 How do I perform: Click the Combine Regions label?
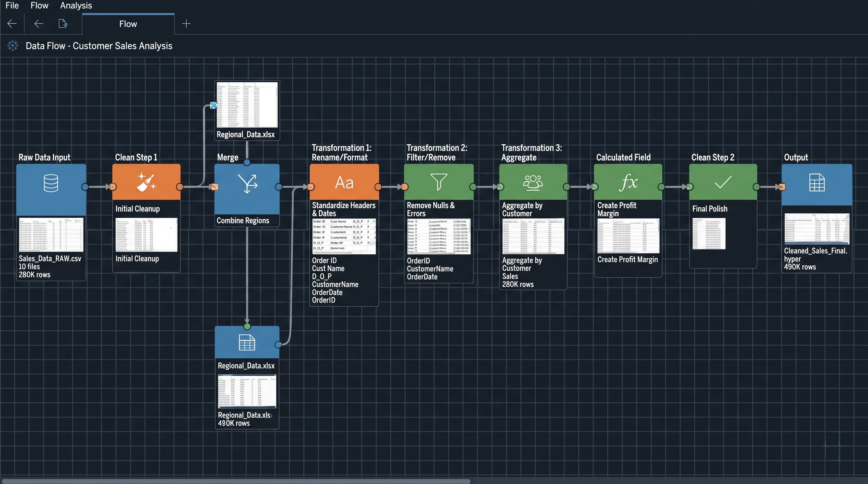click(243, 221)
